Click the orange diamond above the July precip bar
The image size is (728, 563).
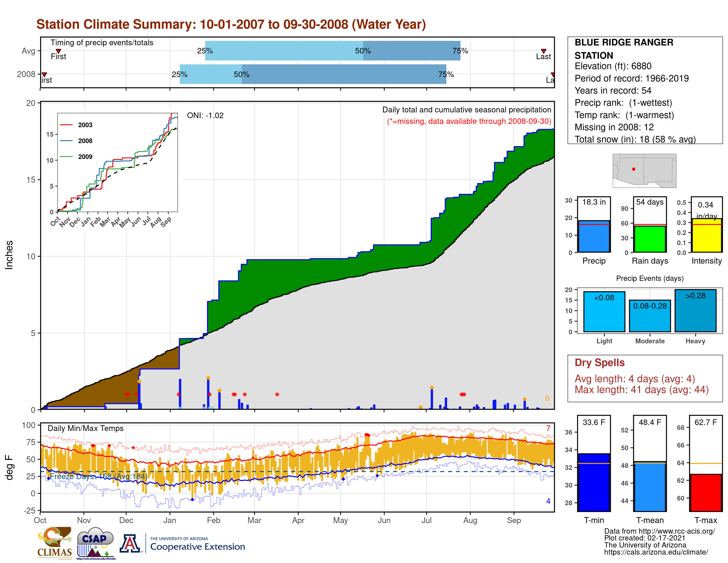point(432,387)
